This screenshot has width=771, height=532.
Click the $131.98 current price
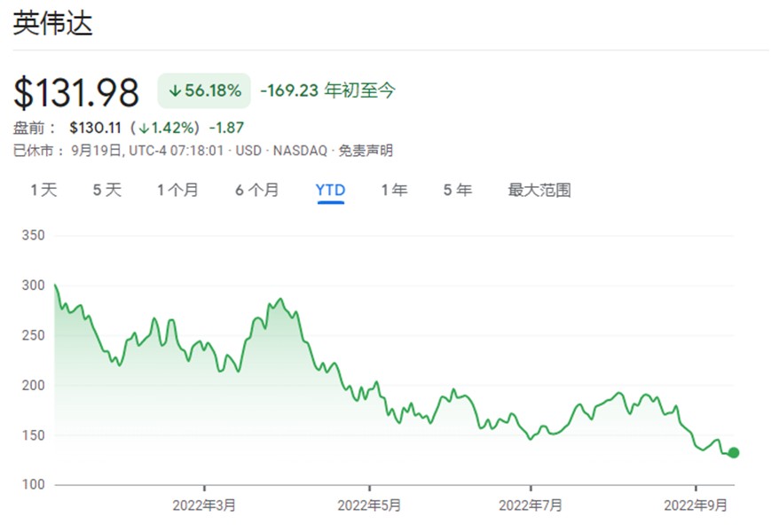76,92
